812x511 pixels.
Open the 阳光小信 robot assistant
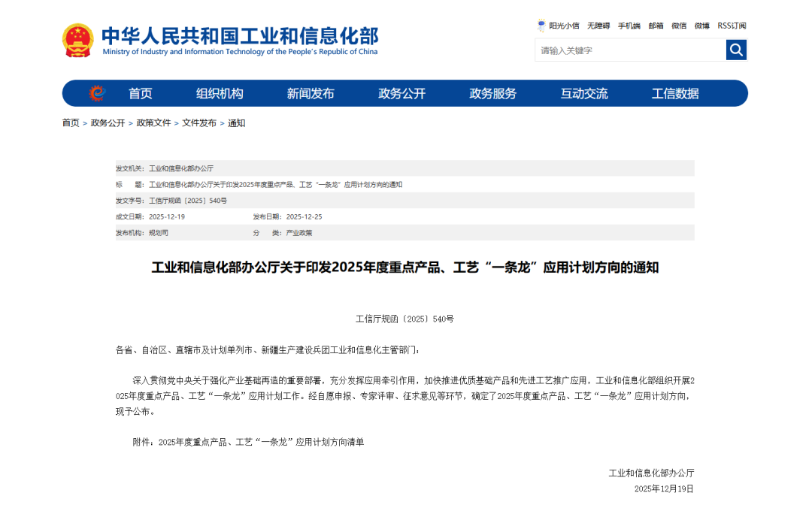point(558,26)
